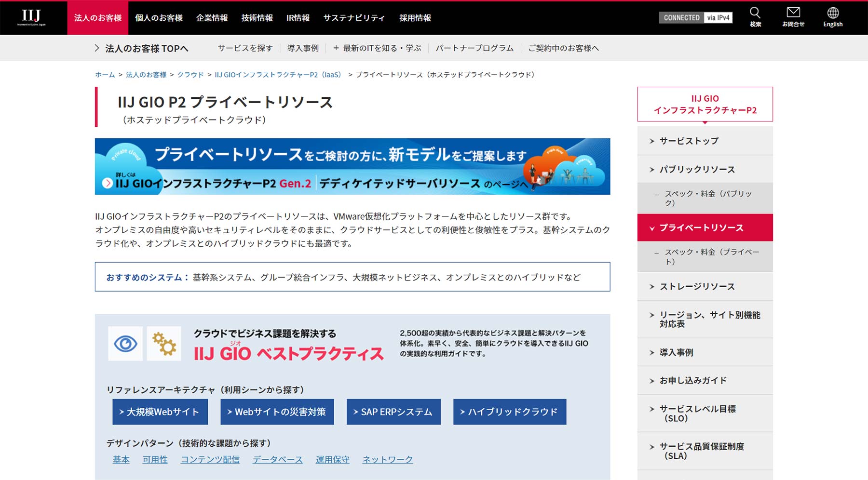Click 法人のお客様 breadcrumb
This screenshot has height=480, width=868.
coord(146,75)
